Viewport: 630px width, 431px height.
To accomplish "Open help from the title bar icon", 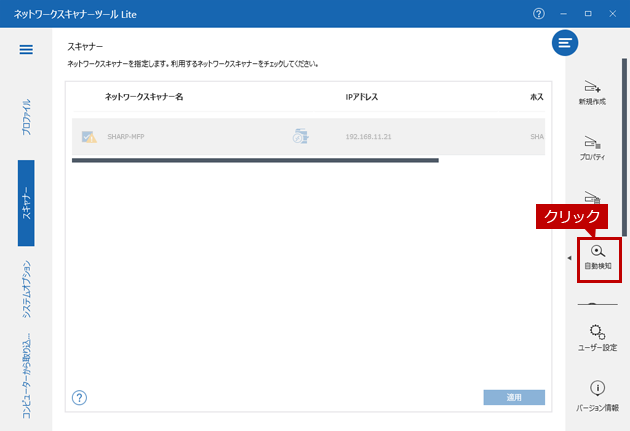I will pos(538,14).
